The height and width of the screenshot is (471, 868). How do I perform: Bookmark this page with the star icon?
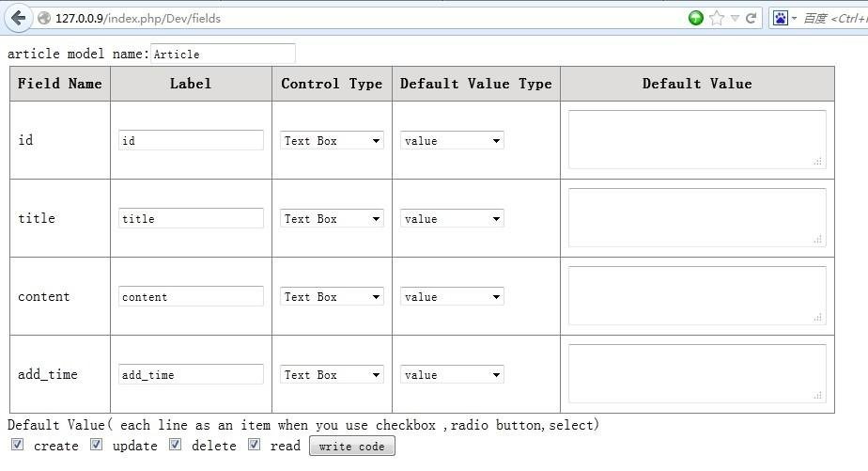tap(717, 18)
